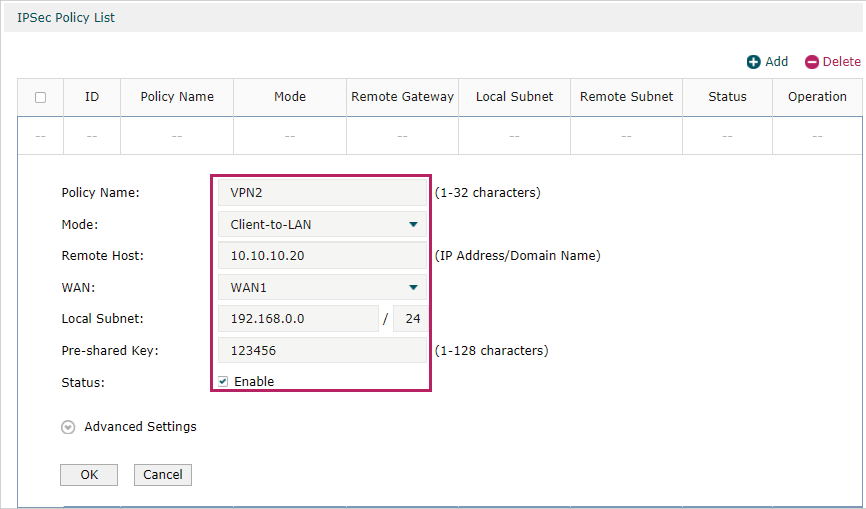Click the Advanced Settings label text
Viewport: 866px width, 509px height.
pos(140,427)
